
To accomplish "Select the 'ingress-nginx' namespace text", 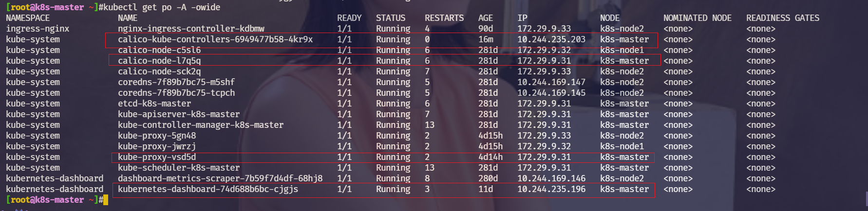I will [x=38, y=29].
